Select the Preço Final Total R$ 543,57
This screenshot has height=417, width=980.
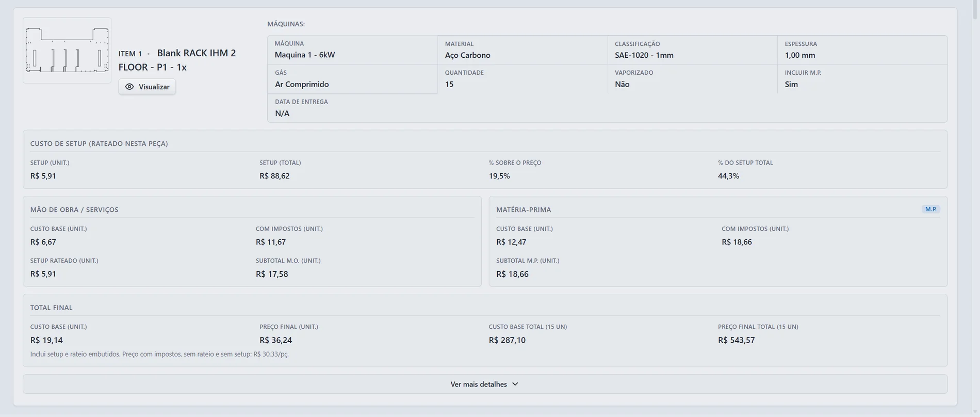coord(736,340)
